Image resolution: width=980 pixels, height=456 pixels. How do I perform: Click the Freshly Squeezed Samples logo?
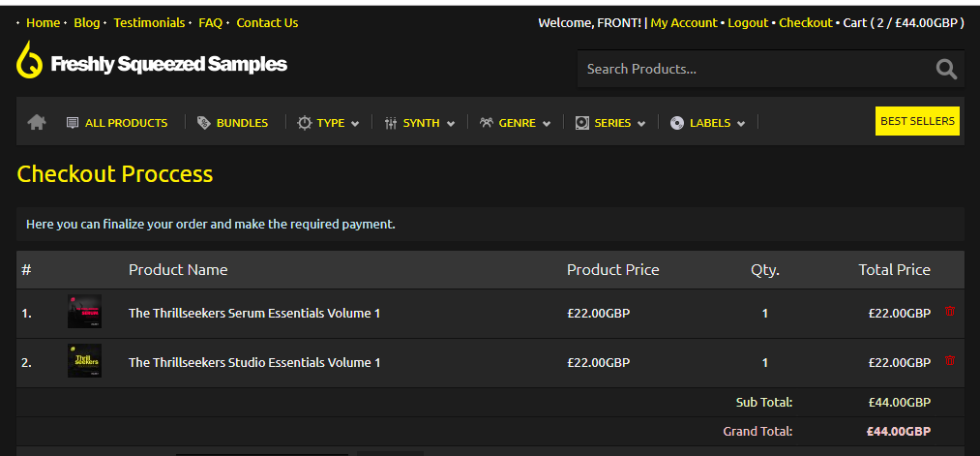point(152,64)
